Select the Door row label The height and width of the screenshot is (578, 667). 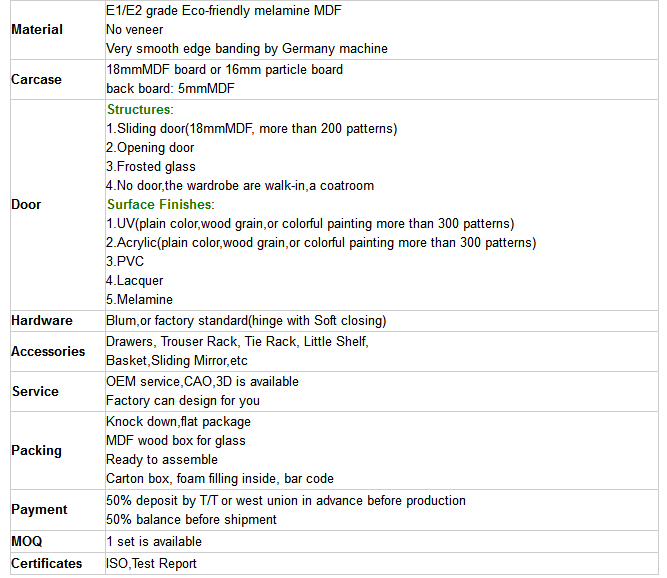(x=26, y=205)
